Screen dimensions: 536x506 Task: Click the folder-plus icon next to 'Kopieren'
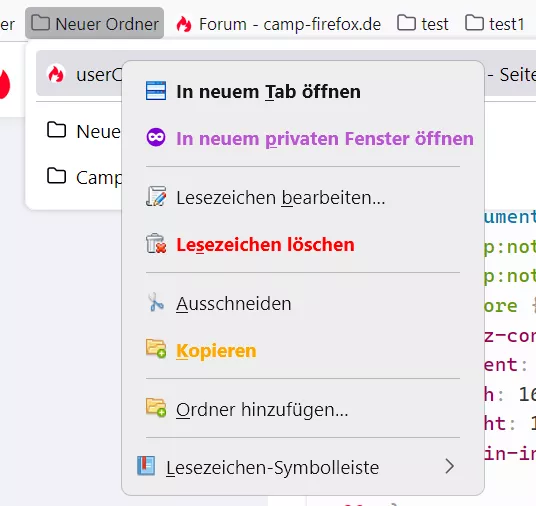pyautogui.click(x=156, y=349)
